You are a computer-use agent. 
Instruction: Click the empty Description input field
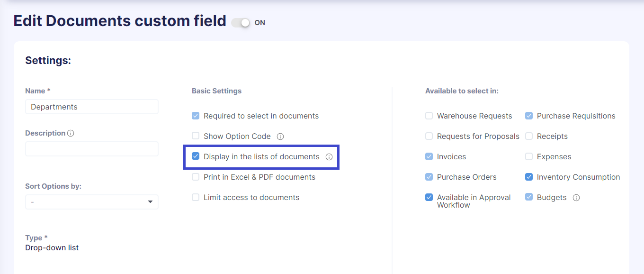[x=91, y=149]
